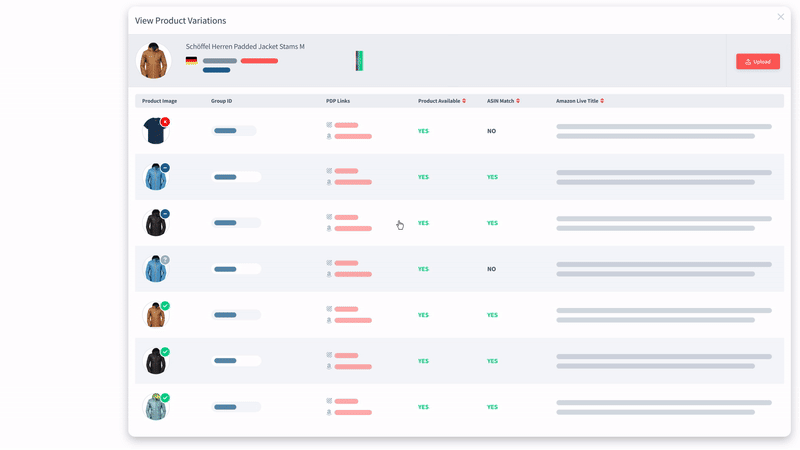
Task: Click the German flag icon in header
Action: [191, 61]
